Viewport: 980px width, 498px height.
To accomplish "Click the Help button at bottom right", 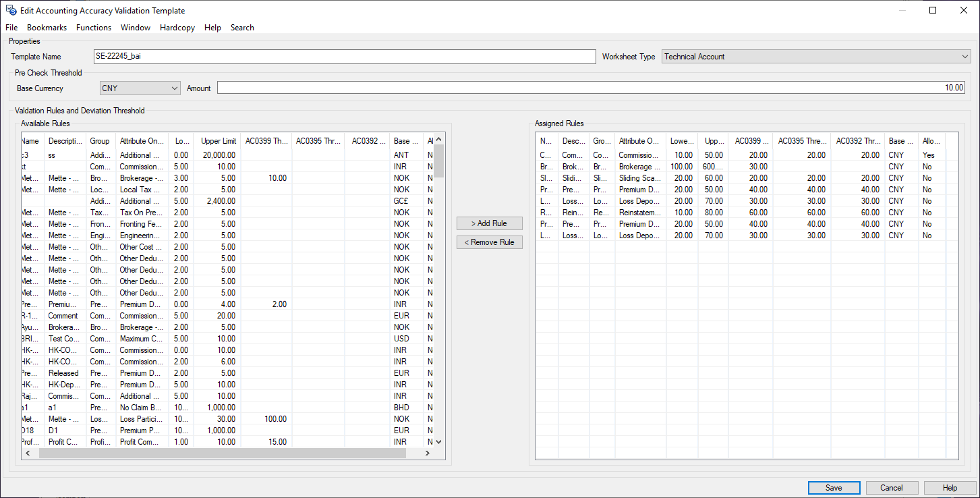I will pyautogui.click(x=950, y=488).
